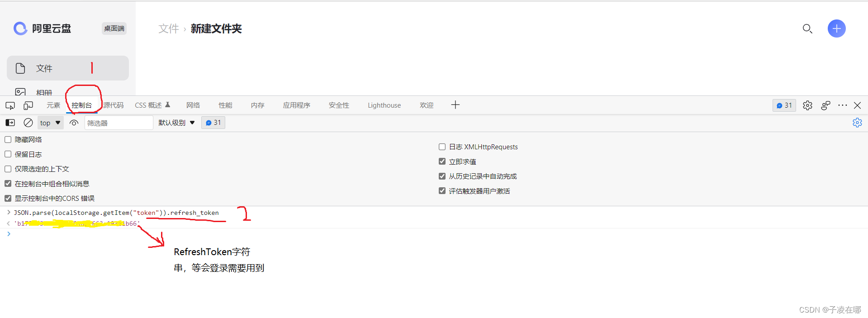
Task: Open the top context dropdown
Action: (x=50, y=123)
